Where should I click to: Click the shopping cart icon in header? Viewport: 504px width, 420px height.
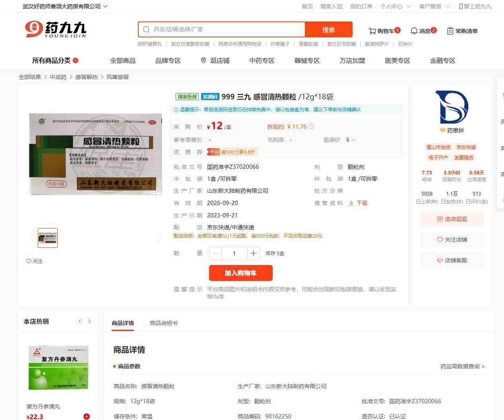tap(372, 31)
